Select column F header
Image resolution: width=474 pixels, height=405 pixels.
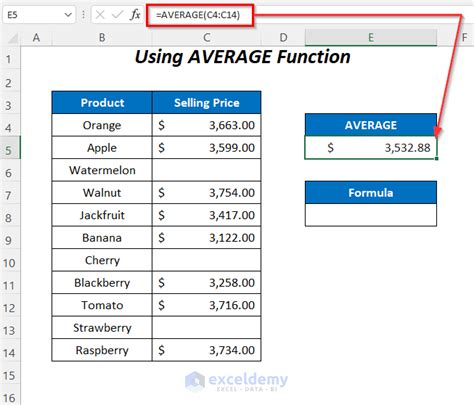click(x=464, y=38)
